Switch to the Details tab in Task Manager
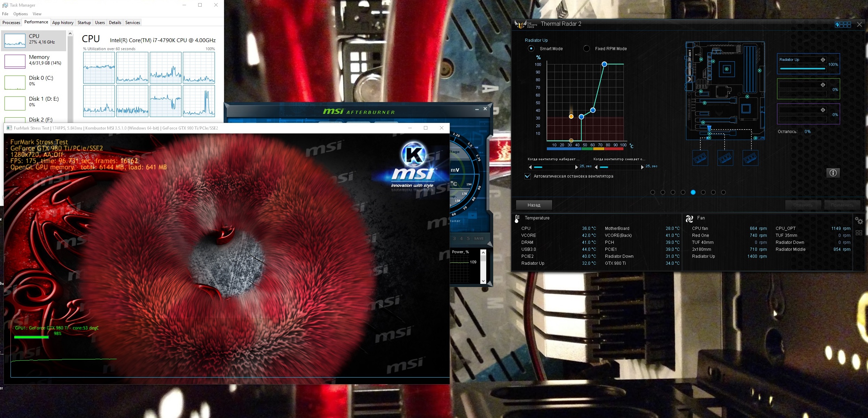The image size is (868, 418). (115, 23)
